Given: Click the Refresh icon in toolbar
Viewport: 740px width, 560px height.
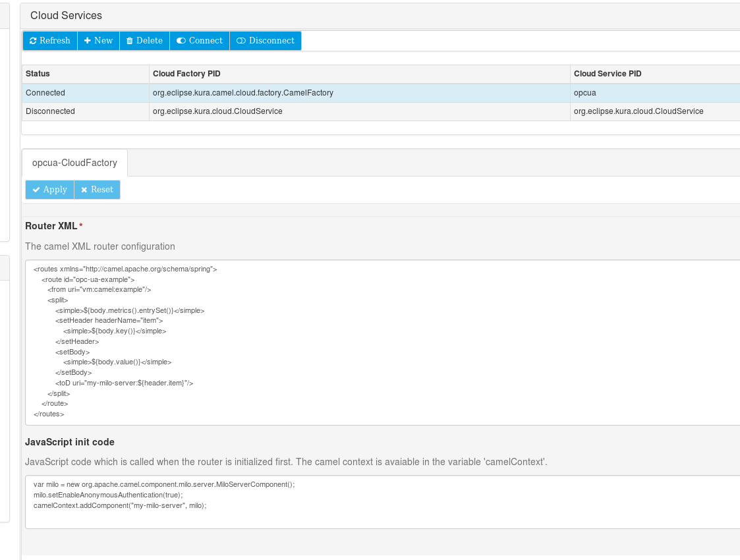Looking at the screenshot, I should tap(33, 41).
